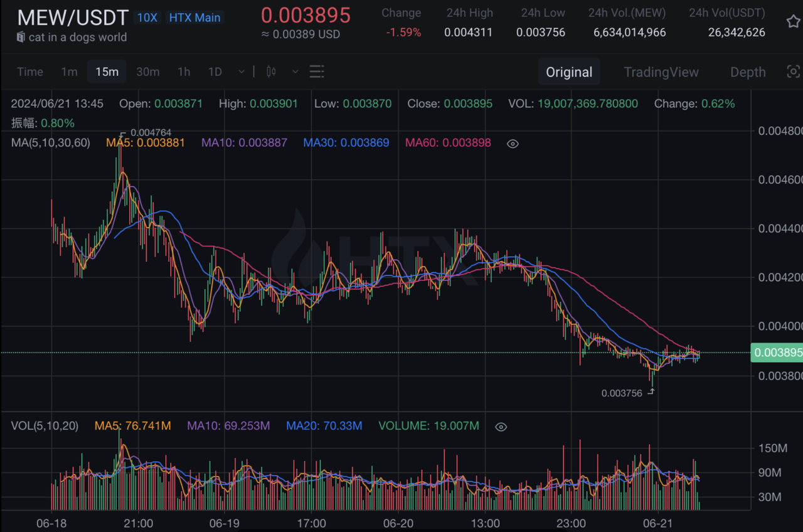
Task: Click the fullscreen chart icon beside Depth
Action: click(794, 72)
